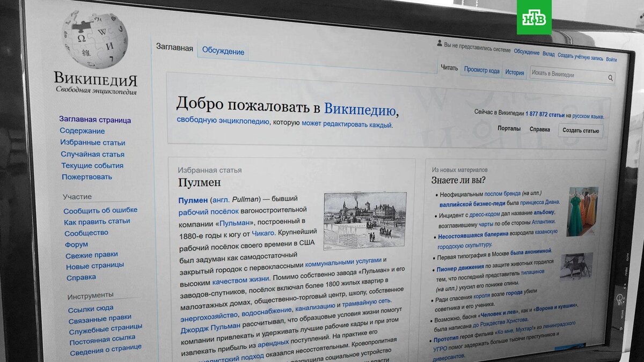This screenshot has height=362, width=644.
Task: Open the top-bar Обсуждение user link
Action: coord(526,52)
